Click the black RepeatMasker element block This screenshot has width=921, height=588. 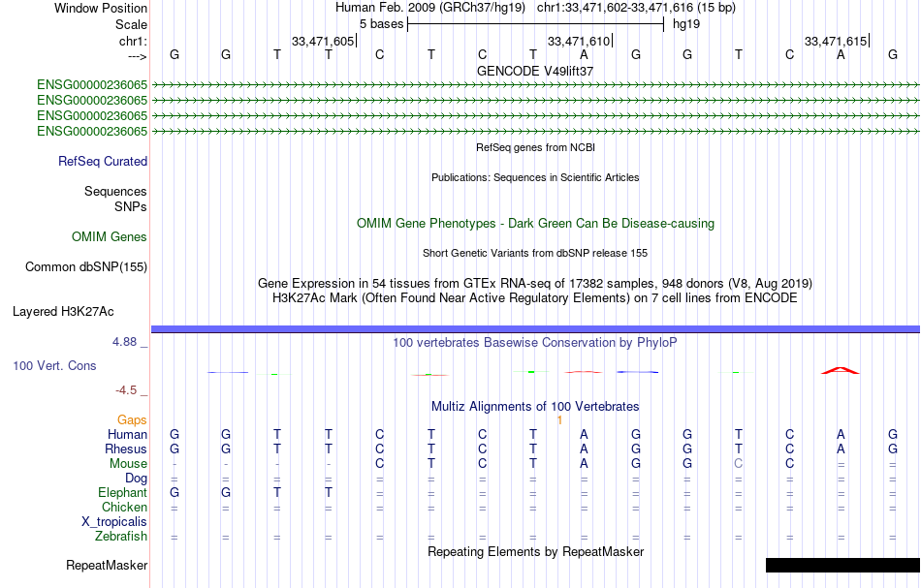(x=842, y=565)
